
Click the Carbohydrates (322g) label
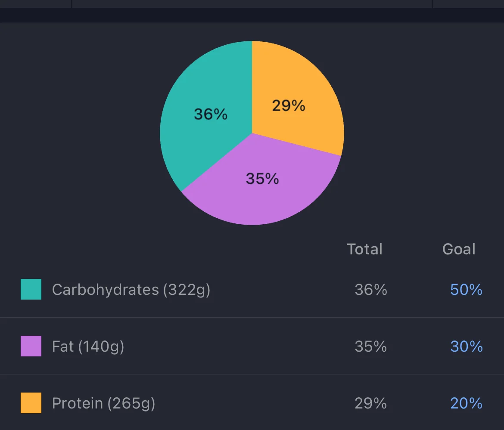[x=131, y=290]
